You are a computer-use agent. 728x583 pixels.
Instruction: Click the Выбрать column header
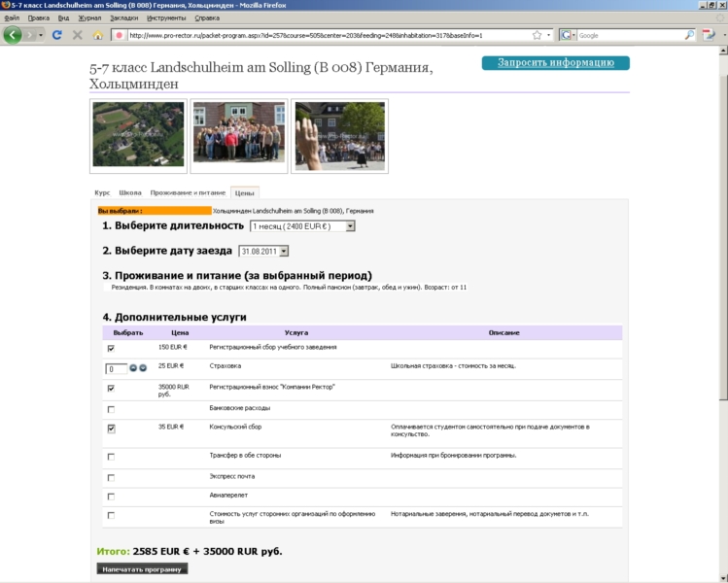tap(128, 333)
